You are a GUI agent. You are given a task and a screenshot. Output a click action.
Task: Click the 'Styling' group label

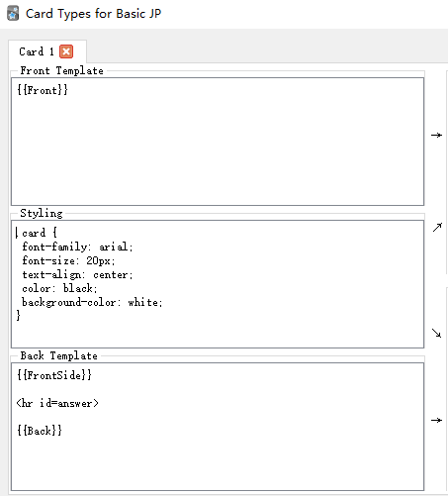[x=42, y=213]
